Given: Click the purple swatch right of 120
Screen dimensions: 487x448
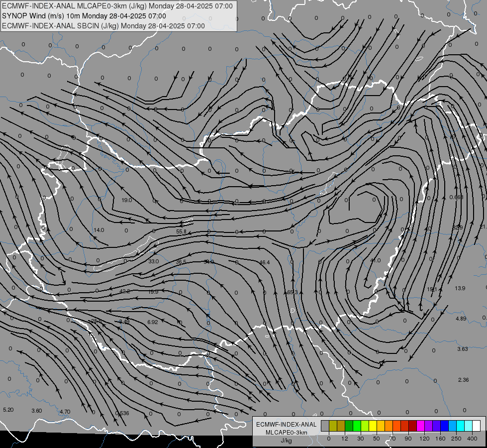Looking at the screenshot, I should [x=429, y=426].
